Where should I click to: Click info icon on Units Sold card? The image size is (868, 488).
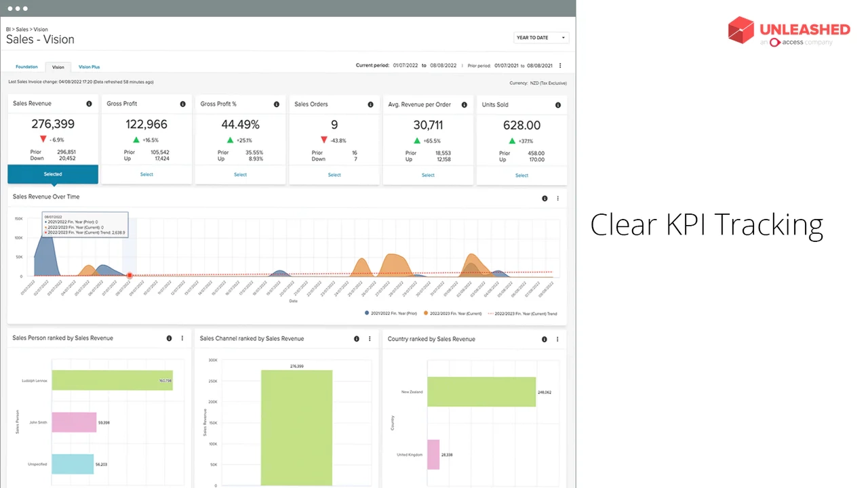(x=558, y=105)
